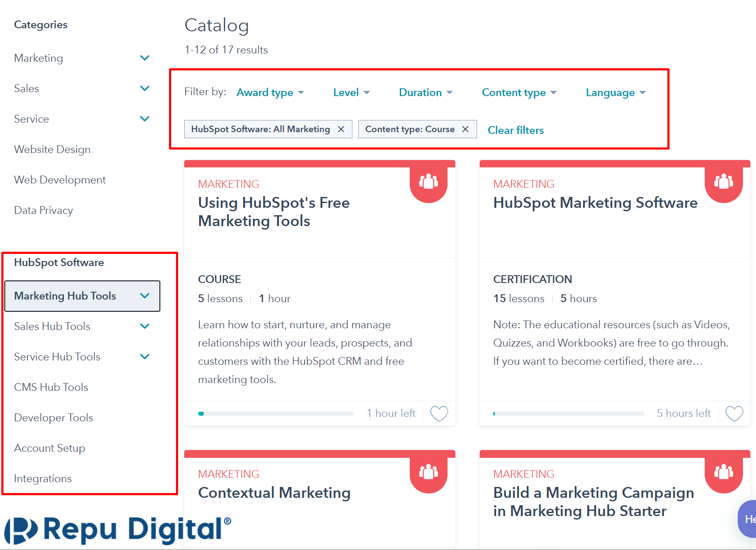Expand the Marketing Hub Tools chevron
Image resolution: width=756 pixels, height=550 pixels.
click(x=145, y=296)
